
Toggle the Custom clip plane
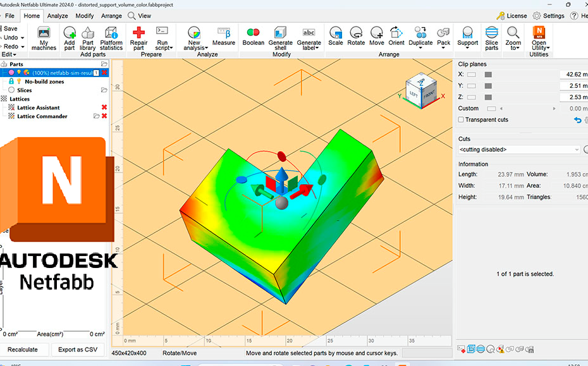tap(491, 109)
